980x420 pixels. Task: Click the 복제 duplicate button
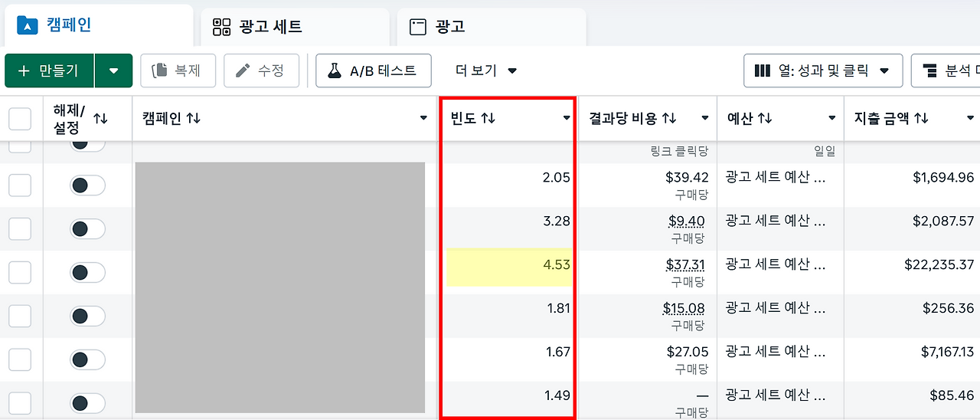point(178,71)
